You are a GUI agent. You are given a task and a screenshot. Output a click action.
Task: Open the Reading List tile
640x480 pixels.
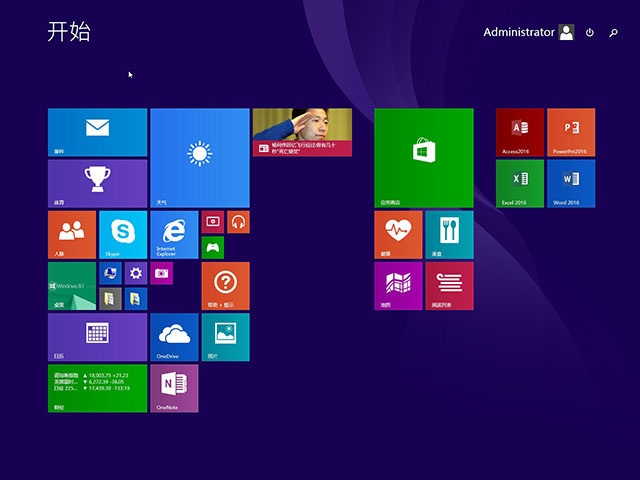point(450,286)
